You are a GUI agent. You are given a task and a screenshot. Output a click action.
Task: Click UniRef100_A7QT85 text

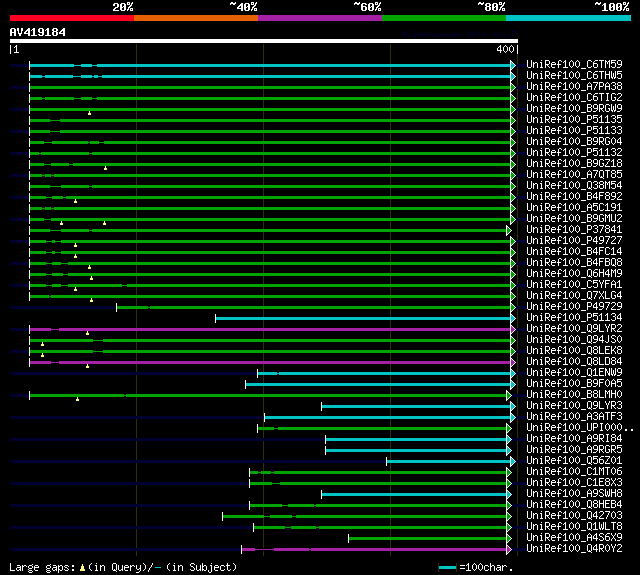(574, 175)
